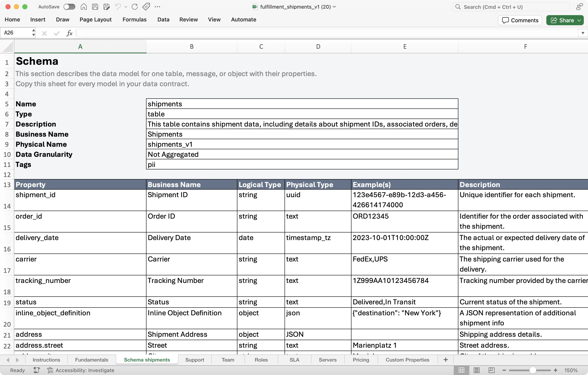Open the Data ribbon tab

pyautogui.click(x=163, y=20)
